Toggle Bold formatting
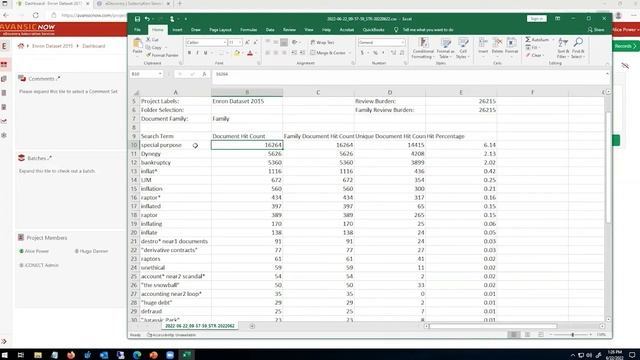 (189, 53)
